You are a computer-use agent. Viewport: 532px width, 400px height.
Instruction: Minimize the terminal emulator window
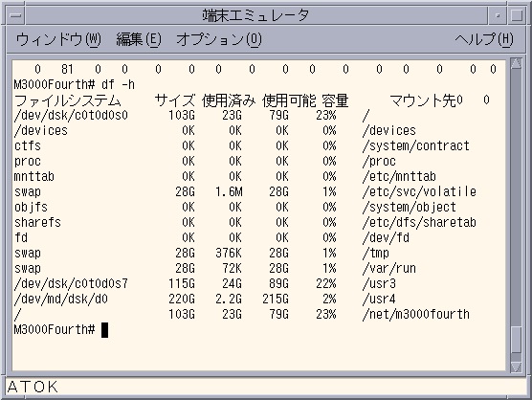[x=498, y=15]
